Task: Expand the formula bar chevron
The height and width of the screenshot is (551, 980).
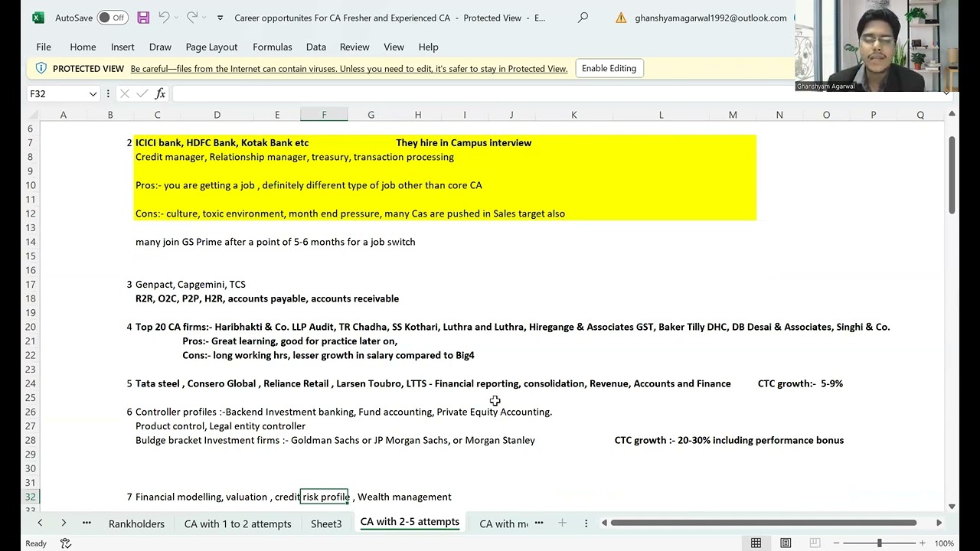Action: point(946,93)
